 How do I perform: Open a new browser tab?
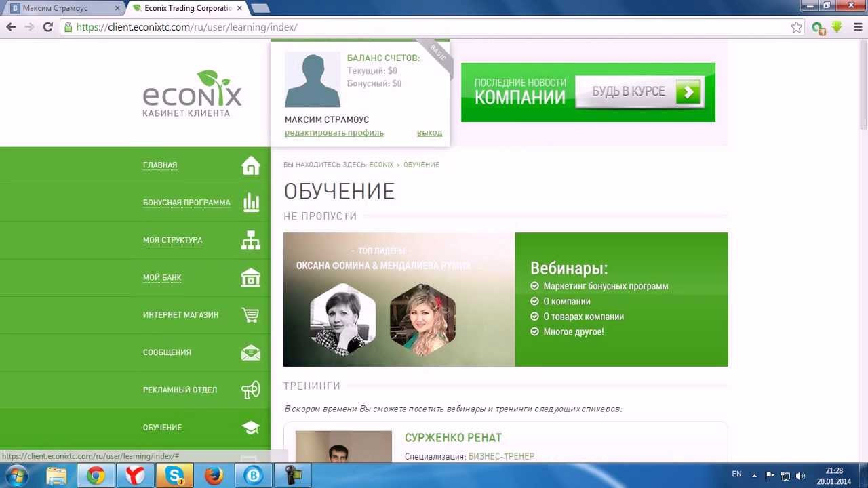(260, 8)
